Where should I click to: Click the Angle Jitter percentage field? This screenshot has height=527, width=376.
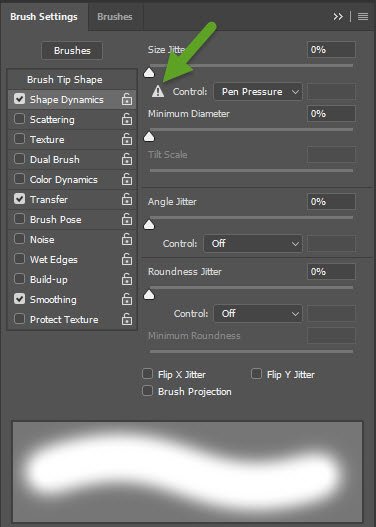point(331,202)
